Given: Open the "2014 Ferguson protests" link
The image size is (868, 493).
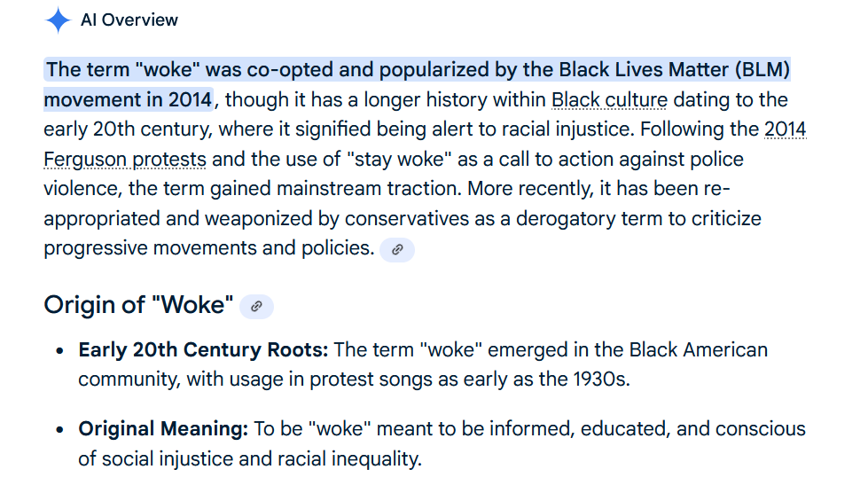Looking at the screenshot, I should (125, 160).
